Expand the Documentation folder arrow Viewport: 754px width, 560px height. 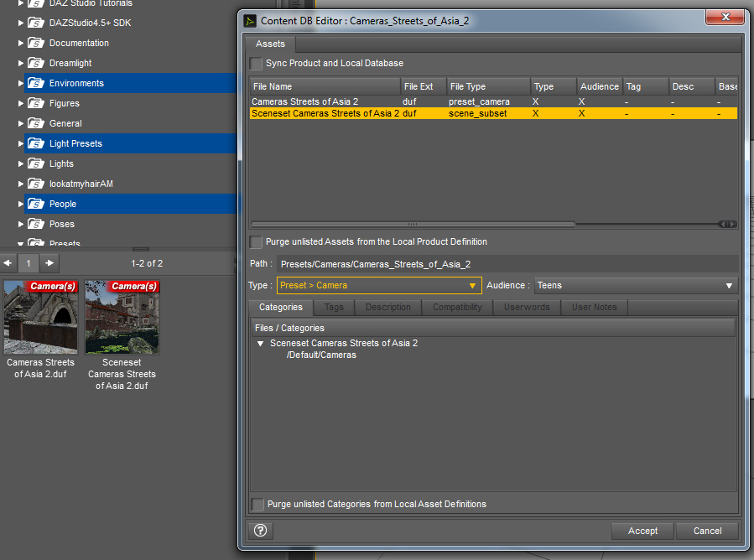tap(21, 43)
